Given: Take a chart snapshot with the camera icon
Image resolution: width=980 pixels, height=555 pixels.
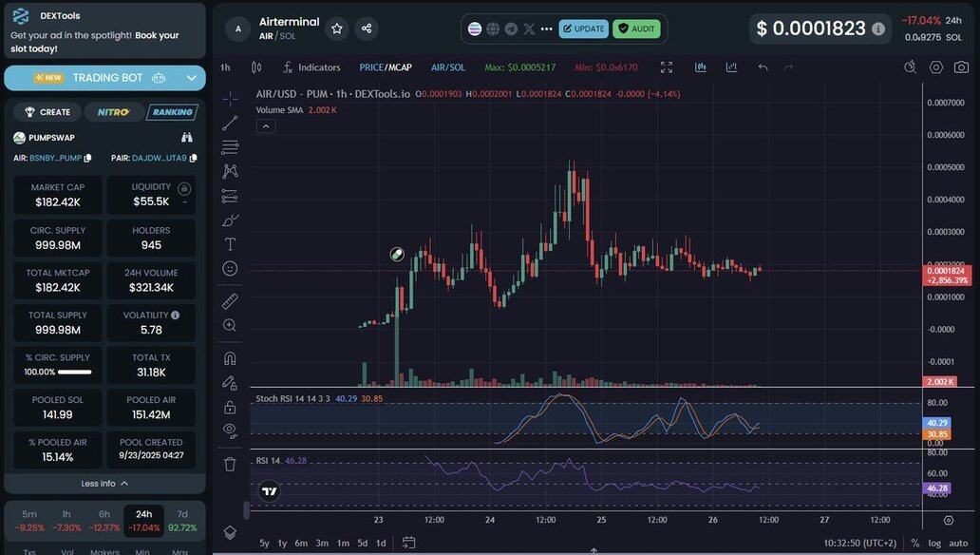Looking at the screenshot, I should point(961,67).
